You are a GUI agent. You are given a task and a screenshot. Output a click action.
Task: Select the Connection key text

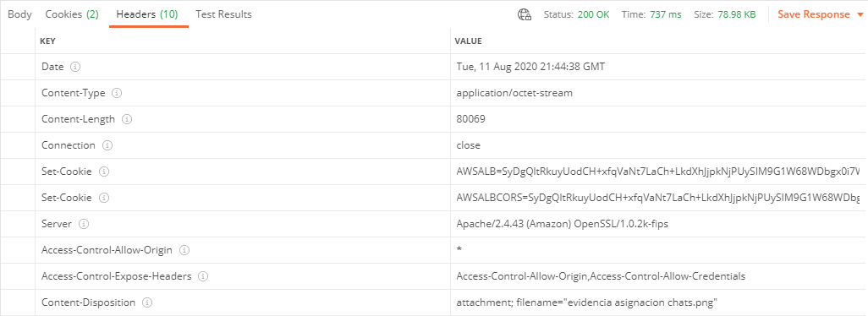69,145
